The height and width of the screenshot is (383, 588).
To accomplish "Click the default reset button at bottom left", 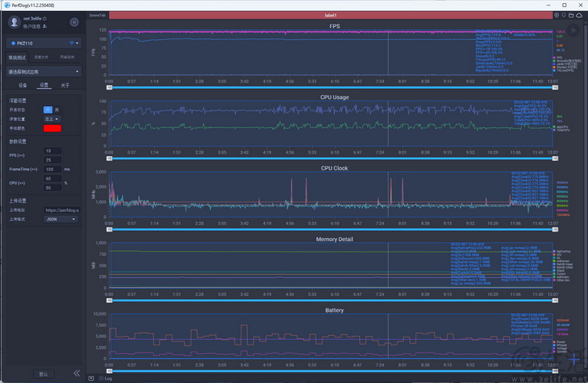I will pyautogui.click(x=43, y=374).
